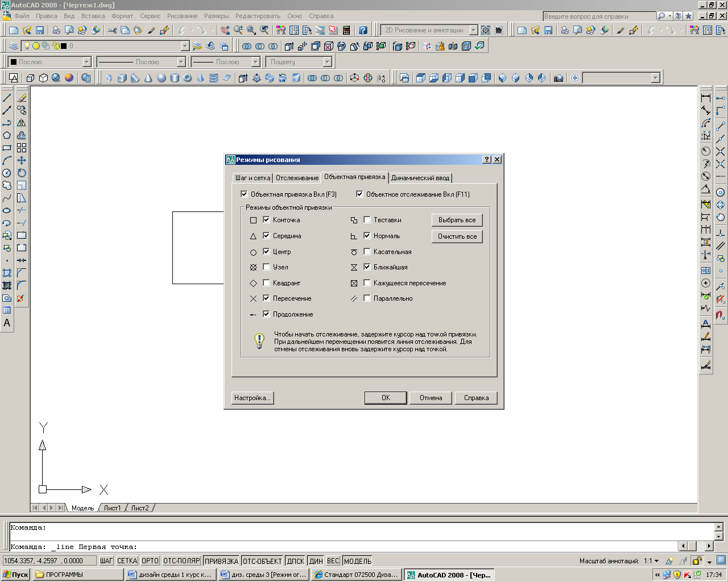The width and height of the screenshot is (728, 582).
Task: Click the Настройка... button
Action: [x=253, y=398]
